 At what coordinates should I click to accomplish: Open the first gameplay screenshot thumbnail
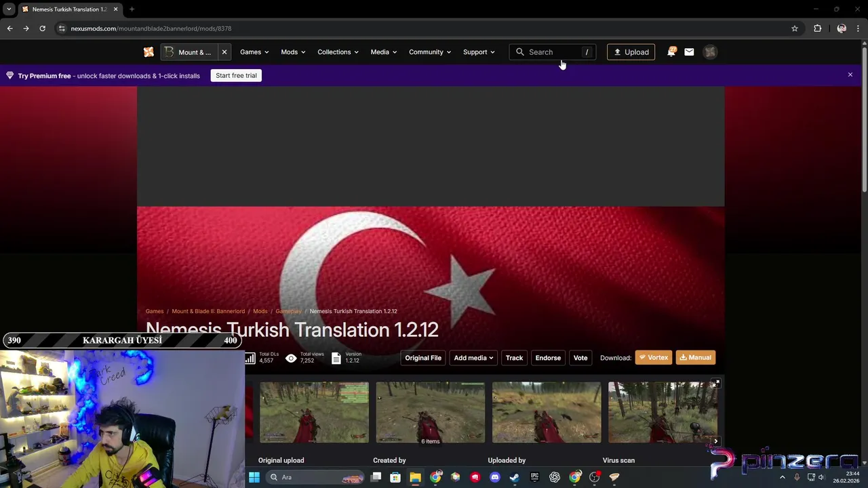(314, 412)
